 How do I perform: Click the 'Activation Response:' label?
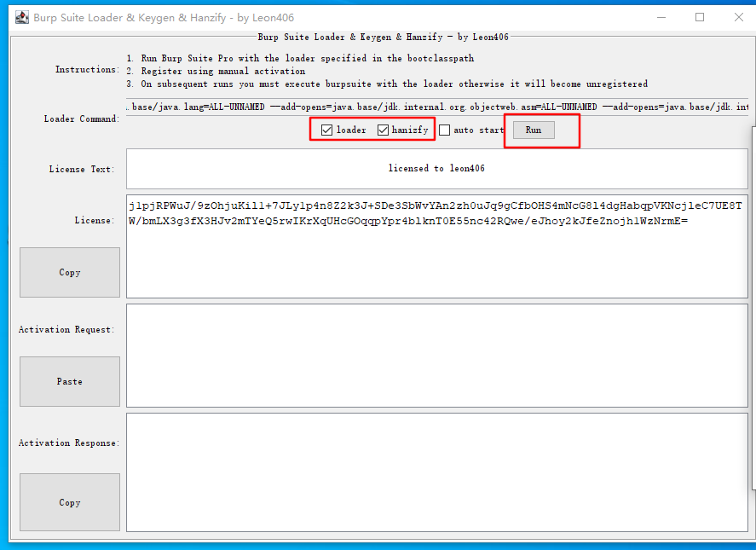(x=68, y=443)
